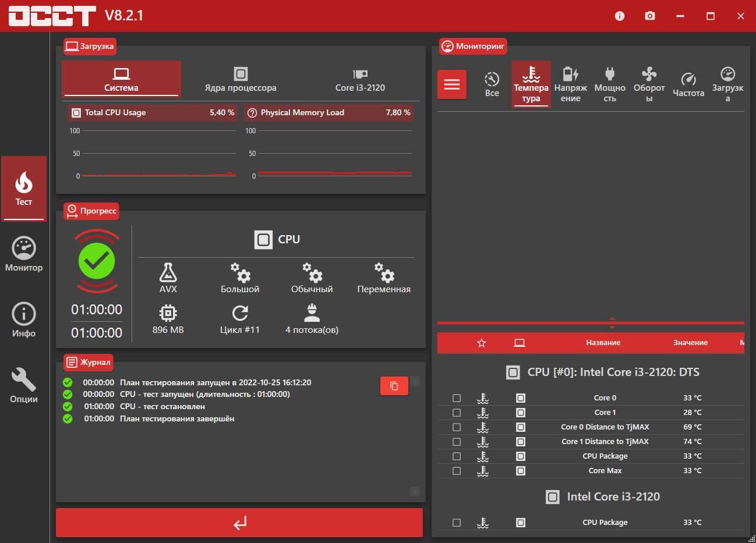
Task: Select the Обороты fan filter
Action: point(649,84)
